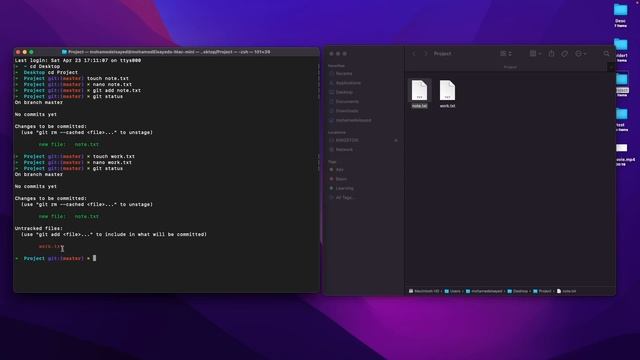Close the Terminal window
The image size is (640, 360).
18,52
